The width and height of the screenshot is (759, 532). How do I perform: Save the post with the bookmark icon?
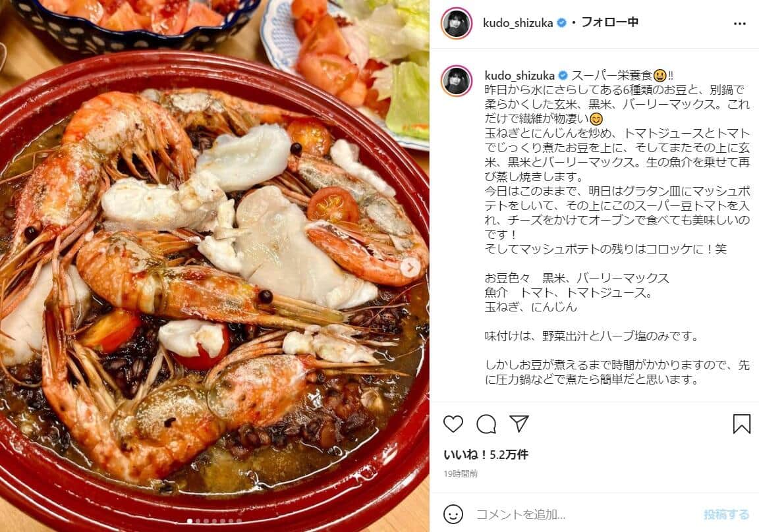click(741, 424)
